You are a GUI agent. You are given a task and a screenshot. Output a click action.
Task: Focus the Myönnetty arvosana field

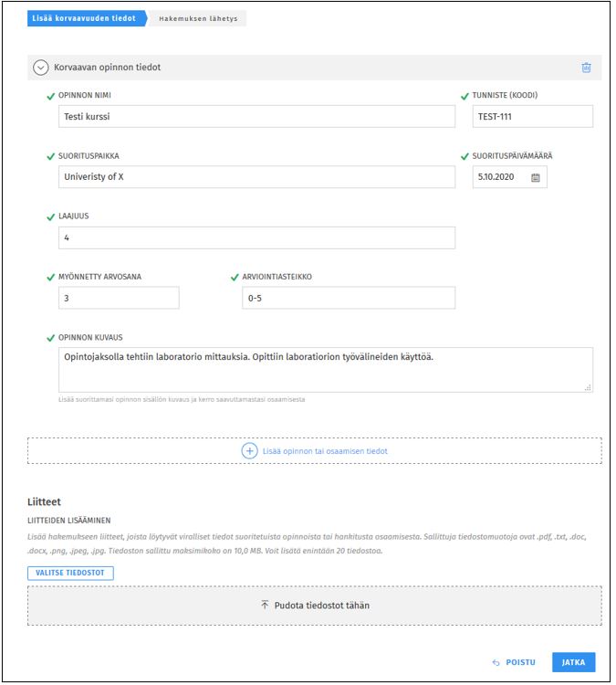pyautogui.click(x=118, y=298)
